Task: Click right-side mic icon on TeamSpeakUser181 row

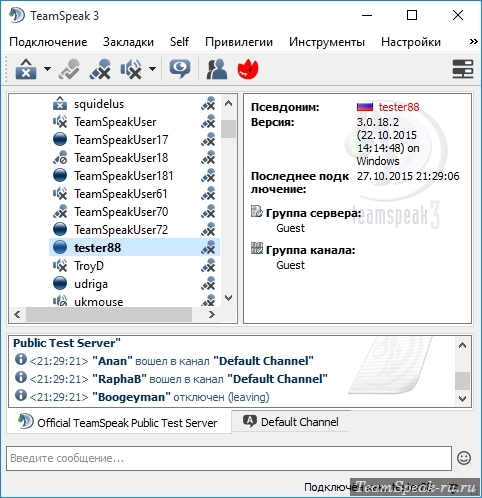Action: 208,176
